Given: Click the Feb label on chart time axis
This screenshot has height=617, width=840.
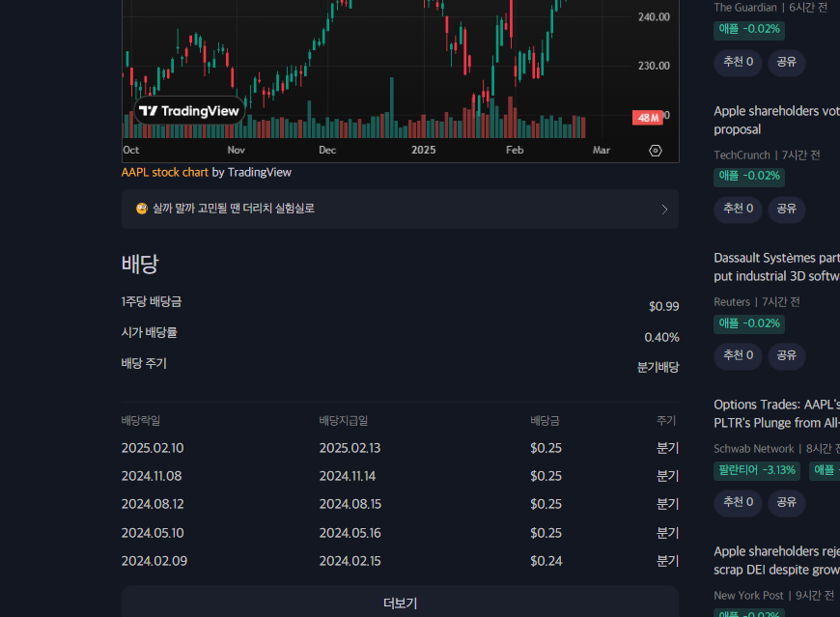Looking at the screenshot, I should click(515, 150).
